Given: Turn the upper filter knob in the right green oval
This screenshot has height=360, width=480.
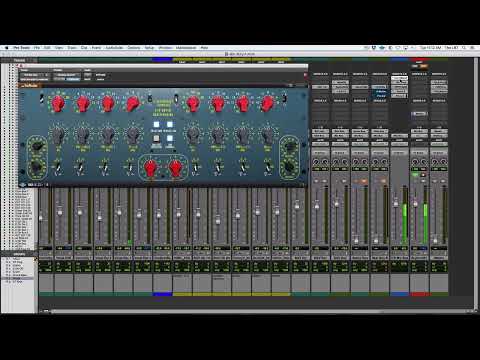Looking at the screenshot, I should point(290,146).
